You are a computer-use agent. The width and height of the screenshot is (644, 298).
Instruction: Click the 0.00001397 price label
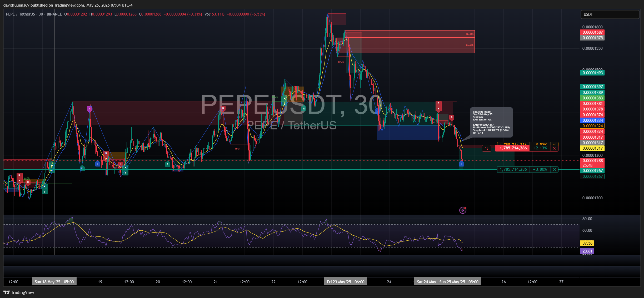tap(592, 87)
